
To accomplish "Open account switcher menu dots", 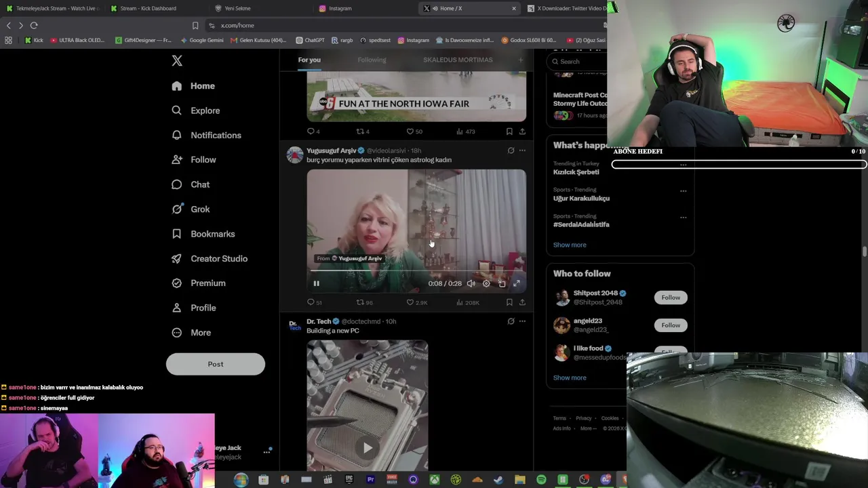I will click(267, 452).
